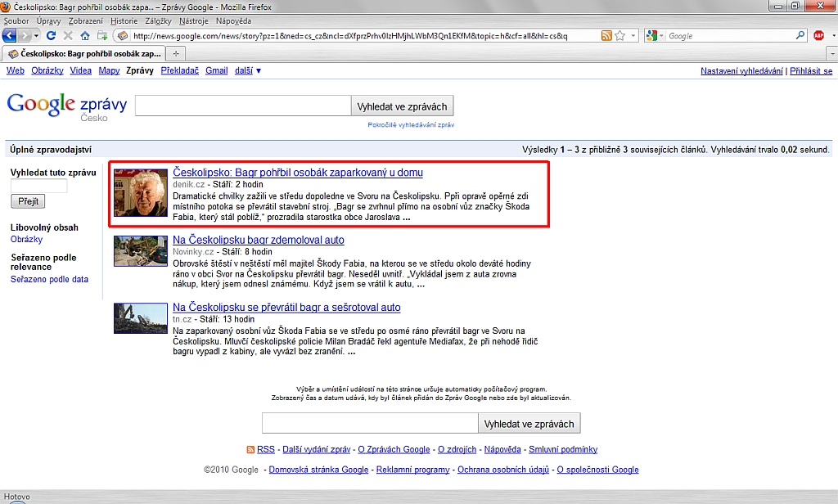838x504 pixels.
Task: Click the thumbnail of the denik.cz article
Action: (140, 193)
